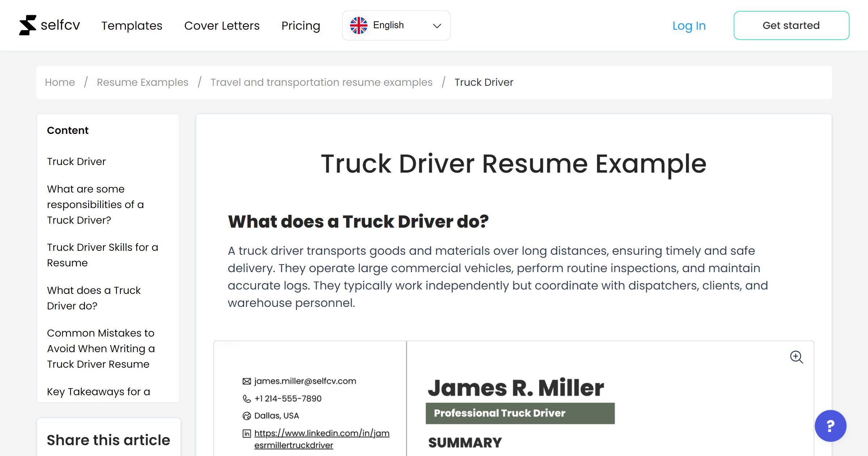Select Truck Driver breadcrumb item
This screenshot has width=868, height=456.
tap(484, 82)
